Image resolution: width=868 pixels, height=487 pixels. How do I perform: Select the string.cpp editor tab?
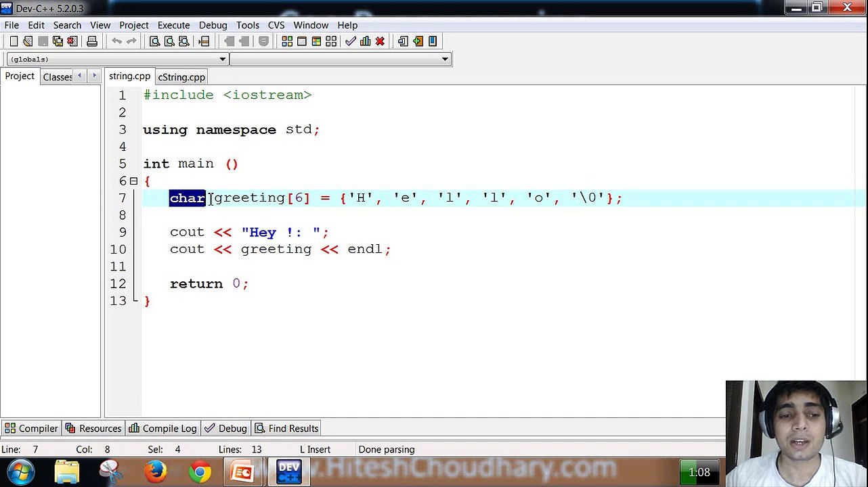(x=129, y=76)
